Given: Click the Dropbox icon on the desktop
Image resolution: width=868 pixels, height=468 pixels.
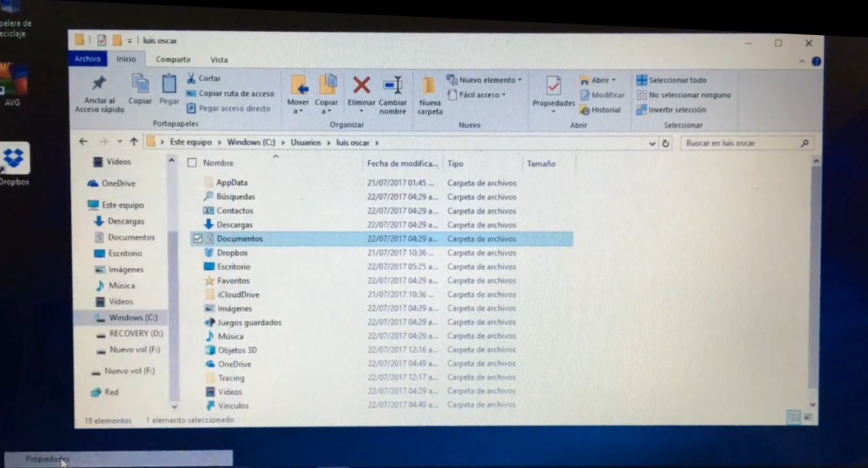Looking at the screenshot, I should tap(13, 158).
